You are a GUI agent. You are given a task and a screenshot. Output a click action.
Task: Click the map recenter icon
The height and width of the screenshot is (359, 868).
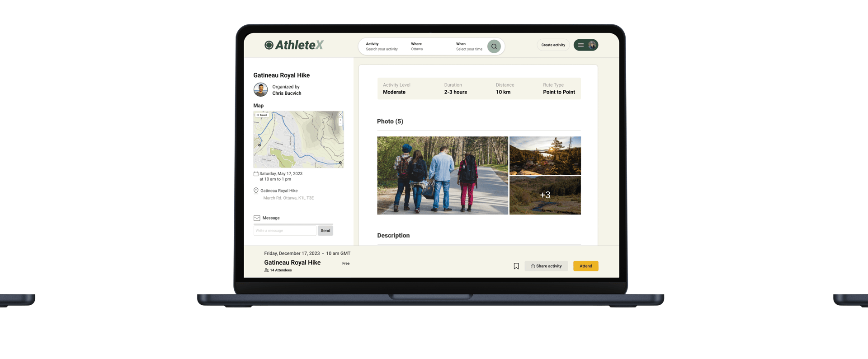(x=340, y=115)
